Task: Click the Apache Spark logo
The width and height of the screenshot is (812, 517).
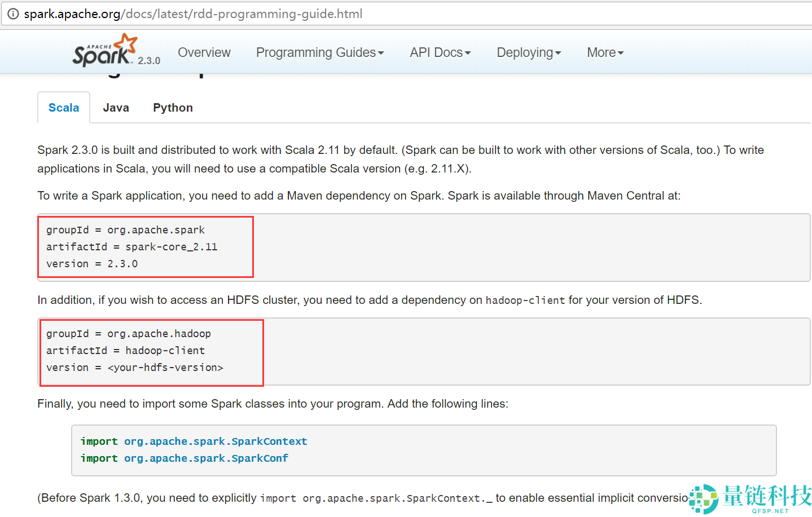Action: coord(104,51)
